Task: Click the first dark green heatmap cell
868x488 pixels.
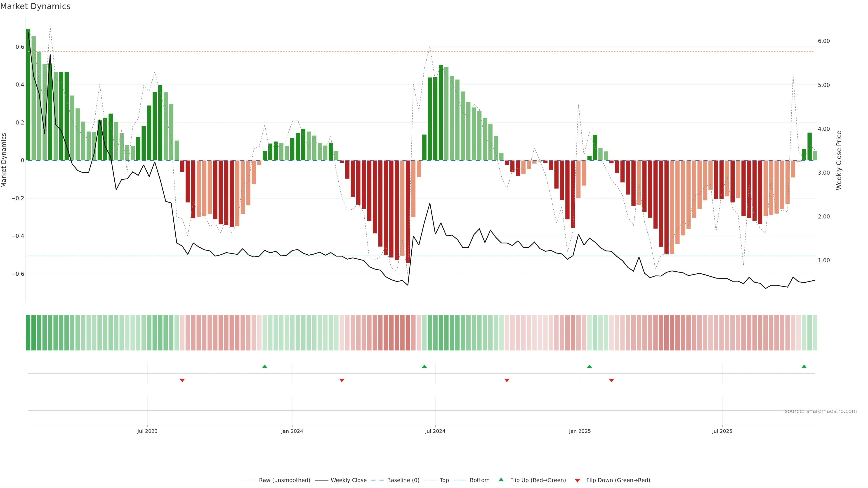Action: tap(28, 332)
